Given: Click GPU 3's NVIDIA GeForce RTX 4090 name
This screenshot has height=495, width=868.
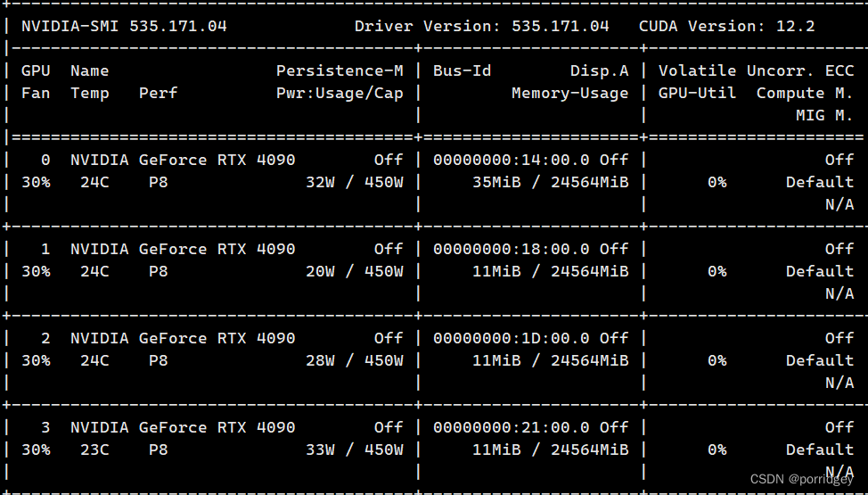Looking at the screenshot, I should 183,428.
